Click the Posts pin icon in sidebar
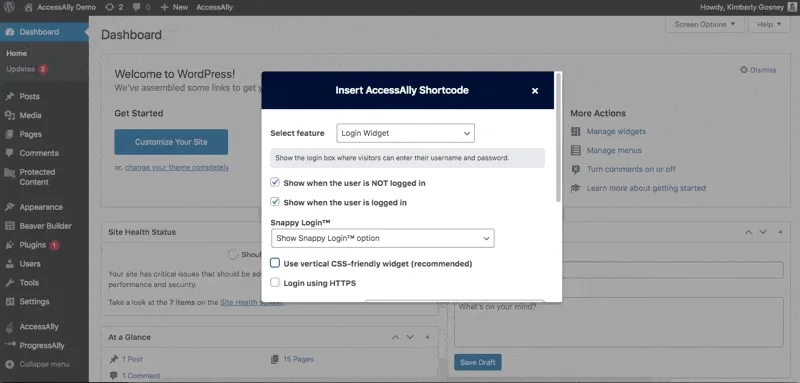This screenshot has height=383, width=800. (9, 96)
